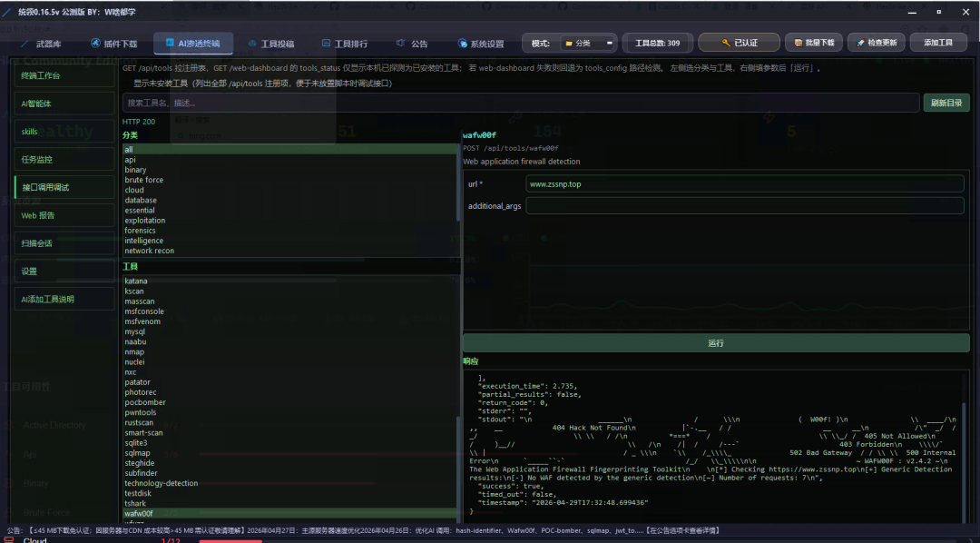
Task: Click the 插件下载 plugin icon
Action: 95,44
